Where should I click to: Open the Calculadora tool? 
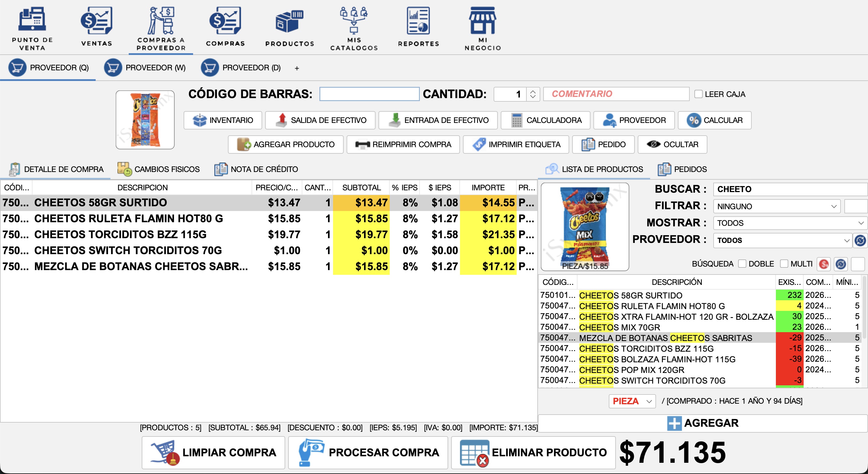545,120
